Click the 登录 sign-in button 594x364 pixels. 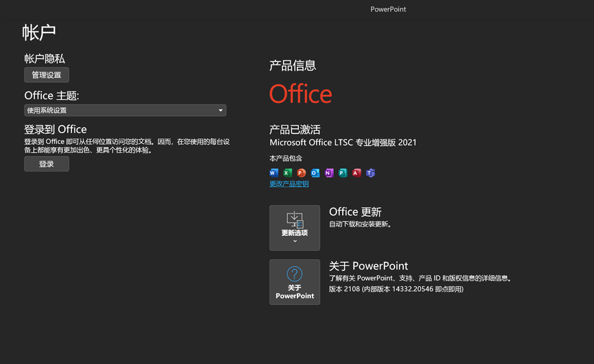pyautogui.click(x=46, y=164)
